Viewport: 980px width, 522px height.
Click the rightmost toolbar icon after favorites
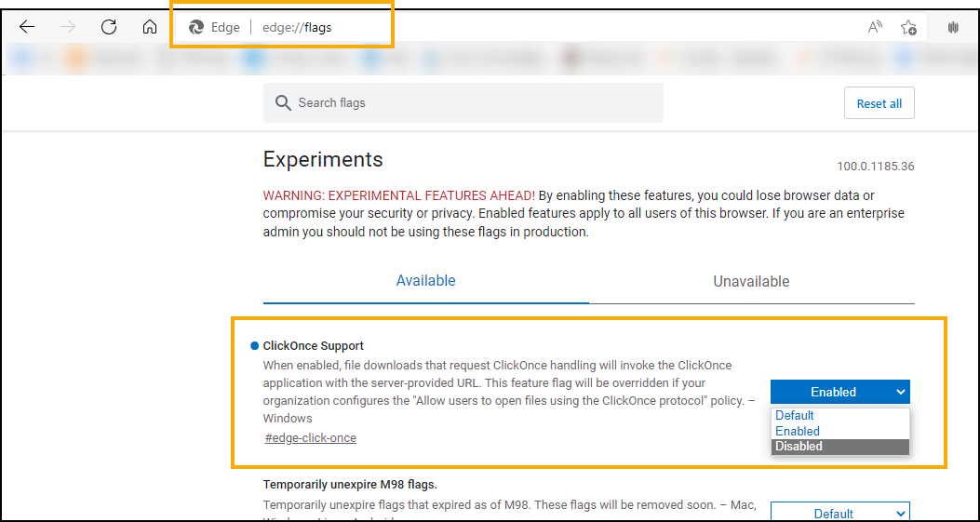coord(952,27)
